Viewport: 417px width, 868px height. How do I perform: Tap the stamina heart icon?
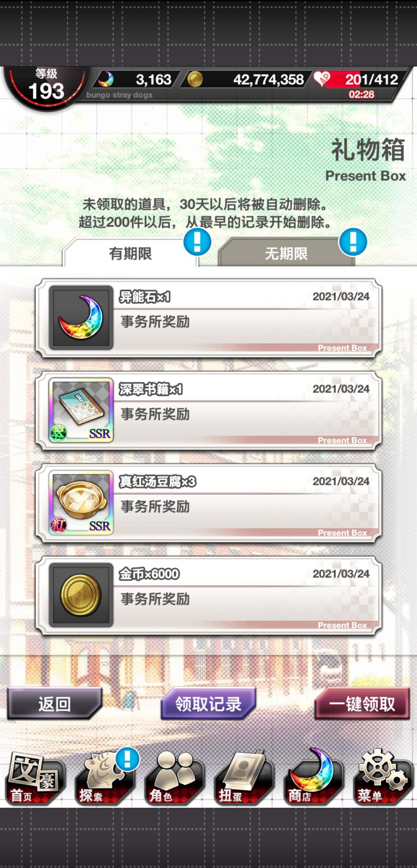[322, 79]
